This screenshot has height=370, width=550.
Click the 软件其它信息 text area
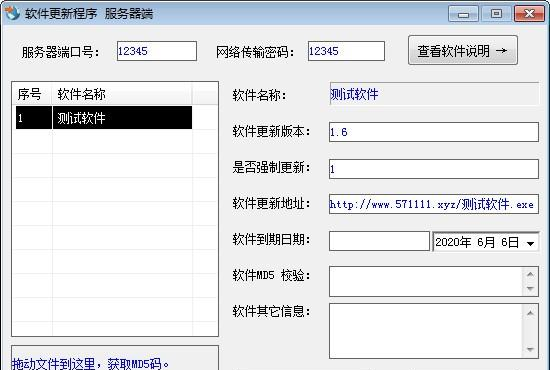(x=425, y=331)
